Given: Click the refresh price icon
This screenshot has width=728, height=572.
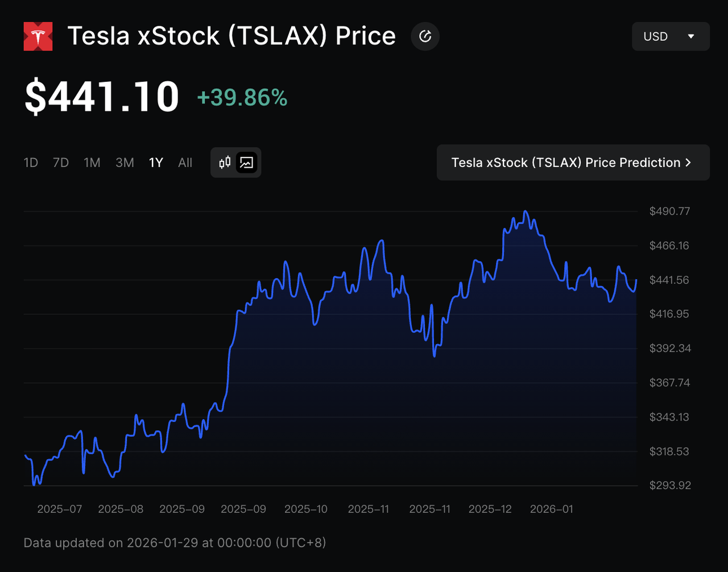Looking at the screenshot, I should tap(425, 36).
